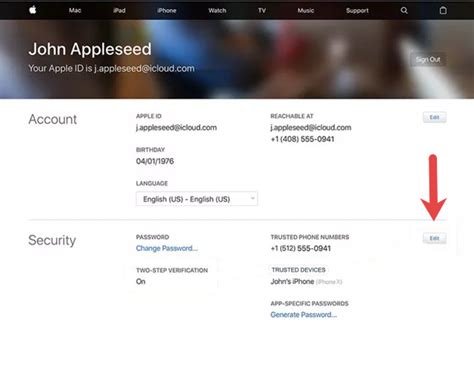This screenshot has height=378, width=474.
Task: Open the Music menu item
Action: pos(306,10)
